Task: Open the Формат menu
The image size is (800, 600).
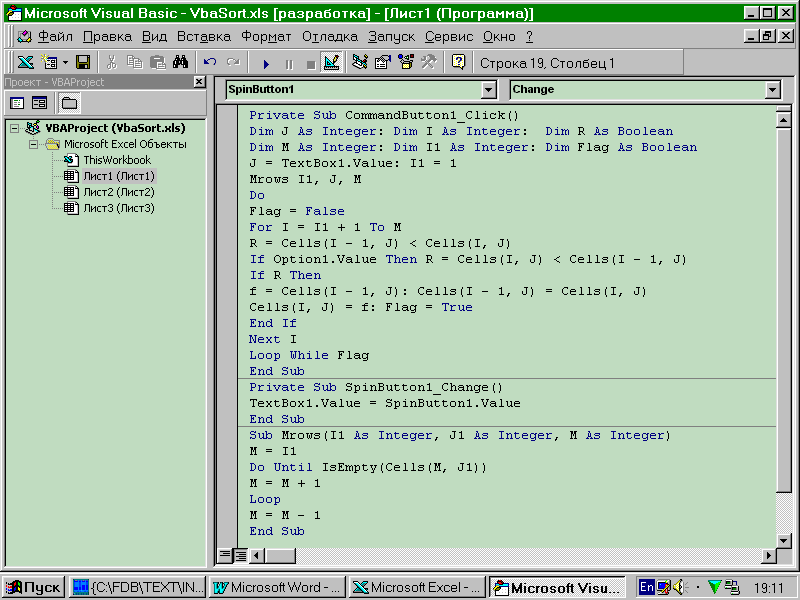Action: (266, 37)
